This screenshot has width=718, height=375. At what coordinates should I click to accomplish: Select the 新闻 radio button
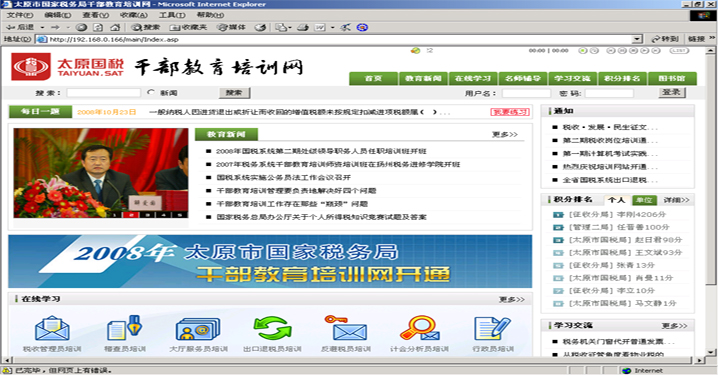tap(151, 92)
